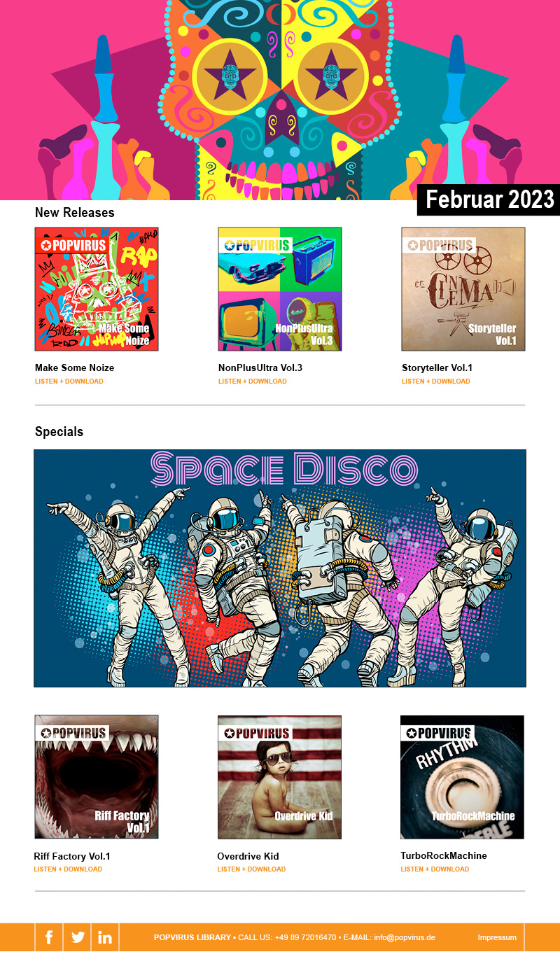Click Listen + Download under TurboRockMachine
The width and height of the screenshot is (560, 980).
[x=435, y=869]
